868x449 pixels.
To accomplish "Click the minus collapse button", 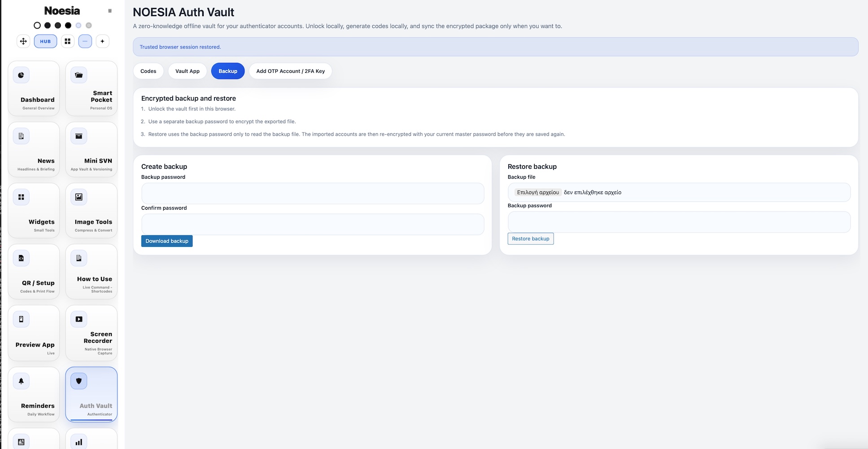I will (85, 41).
